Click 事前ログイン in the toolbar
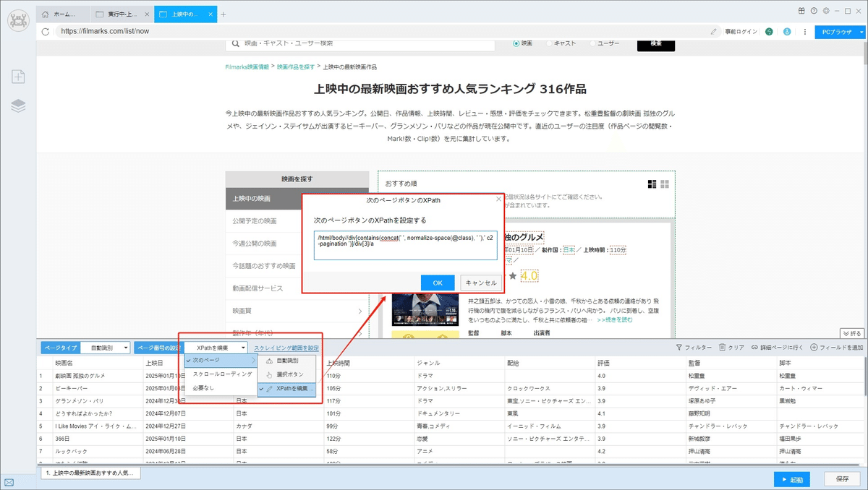This screenshot has width=868, height=490. pyautogui.click(x=741, y=32)
